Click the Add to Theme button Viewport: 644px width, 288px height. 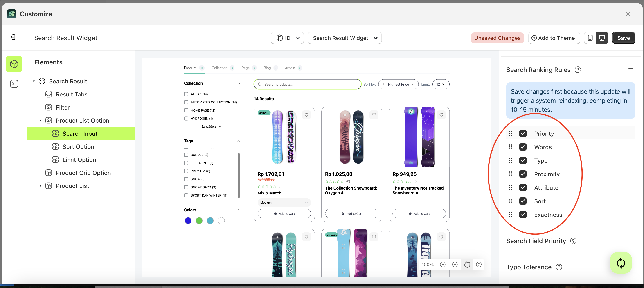[x=554, y=38]
